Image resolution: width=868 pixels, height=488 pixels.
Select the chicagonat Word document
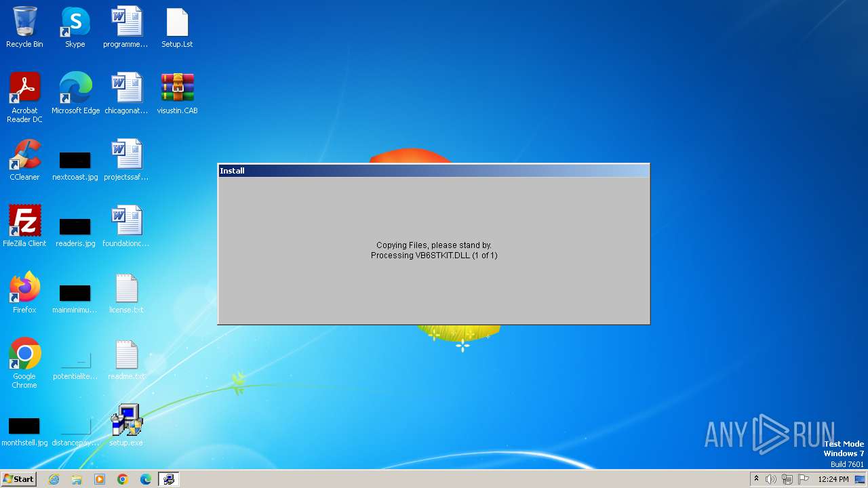coord(126,94)
